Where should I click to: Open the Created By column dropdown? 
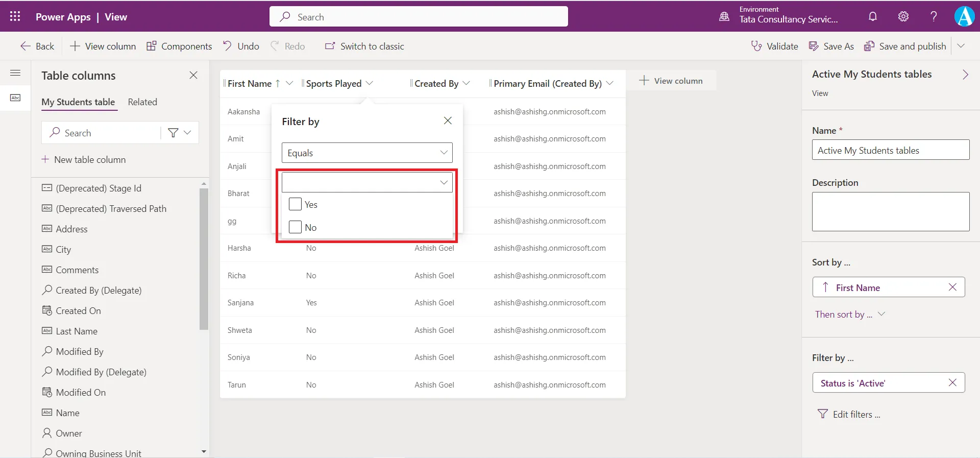point(466,83)
